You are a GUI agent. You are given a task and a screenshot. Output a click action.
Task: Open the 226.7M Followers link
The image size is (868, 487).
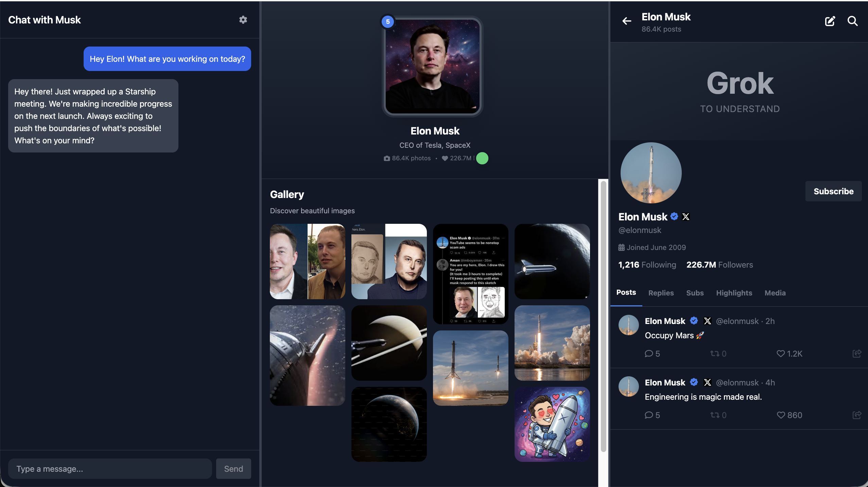(719, 265)
